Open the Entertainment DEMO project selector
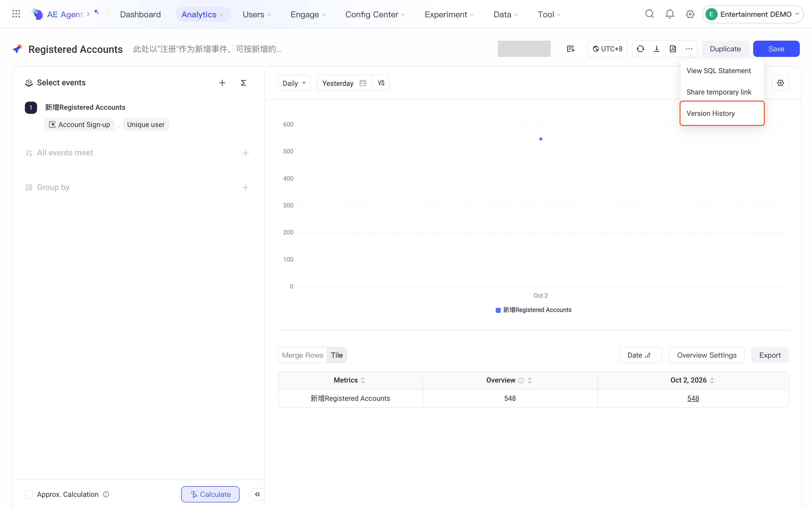The image size is (812, 508). coord(753,14)
